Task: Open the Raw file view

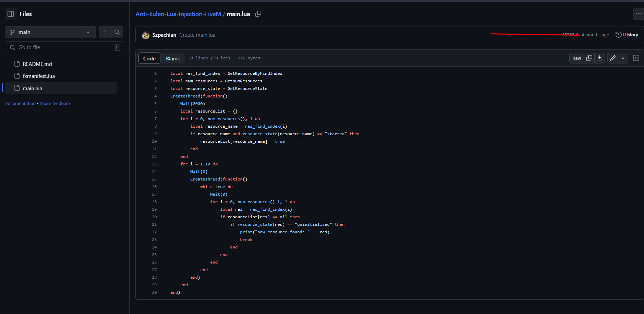Action: pyautogui.click(x=577, y=58)
